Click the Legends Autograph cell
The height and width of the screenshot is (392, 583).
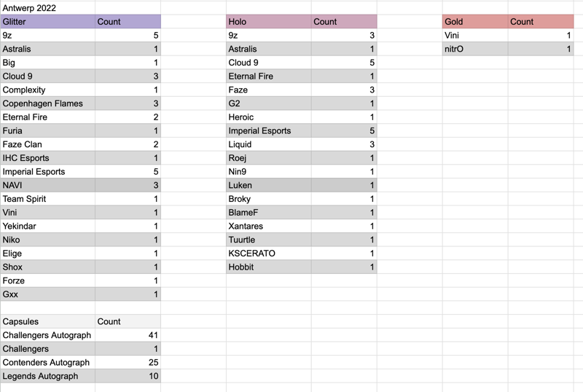point(47,376)
